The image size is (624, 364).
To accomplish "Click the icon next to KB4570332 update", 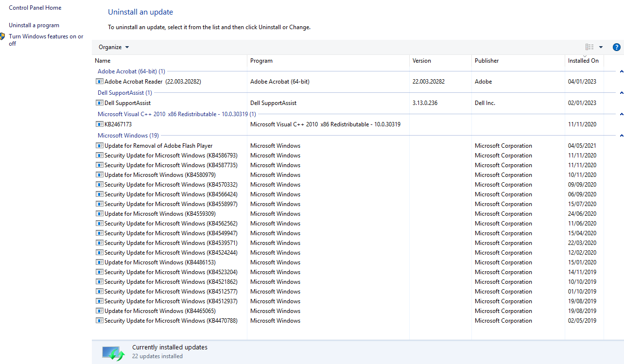I will coord(100,185).
